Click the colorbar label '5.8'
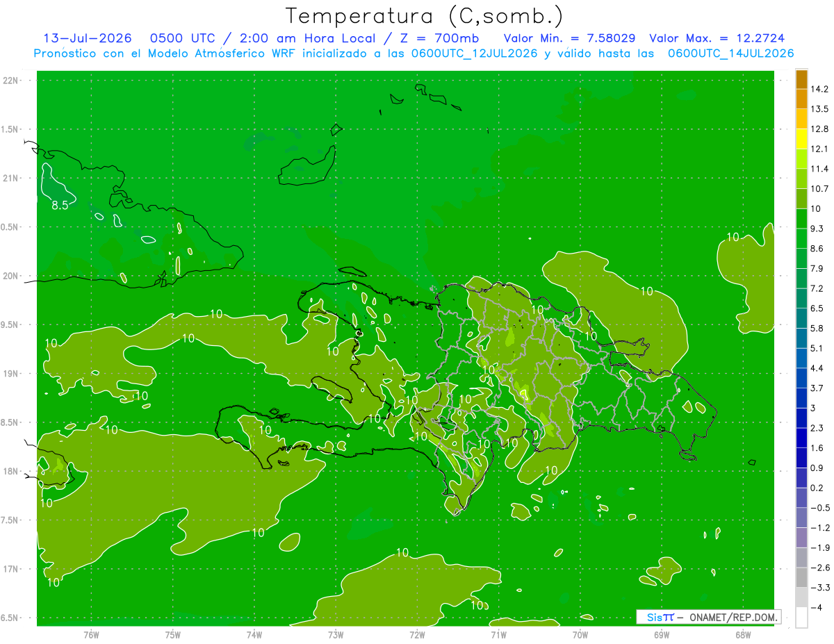Image resolution: width=834 pixels, height=644 pixels. tap(818, 329)
